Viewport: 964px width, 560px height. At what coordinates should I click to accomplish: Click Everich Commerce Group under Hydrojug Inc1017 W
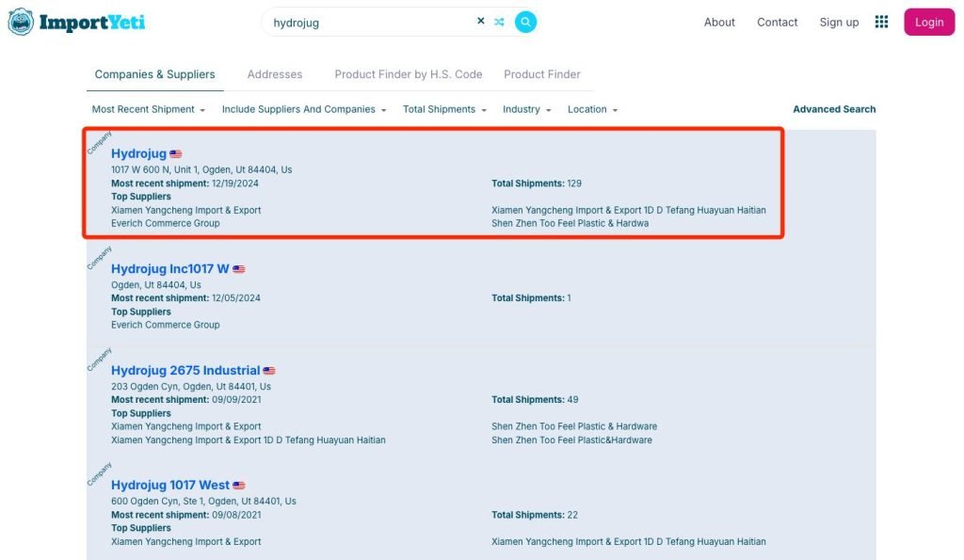point(166,325)
